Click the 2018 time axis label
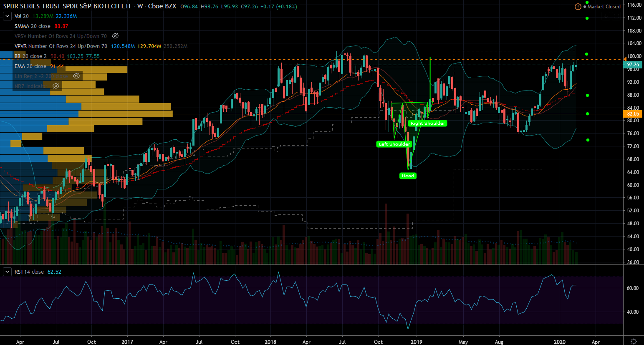 [270, 342]
